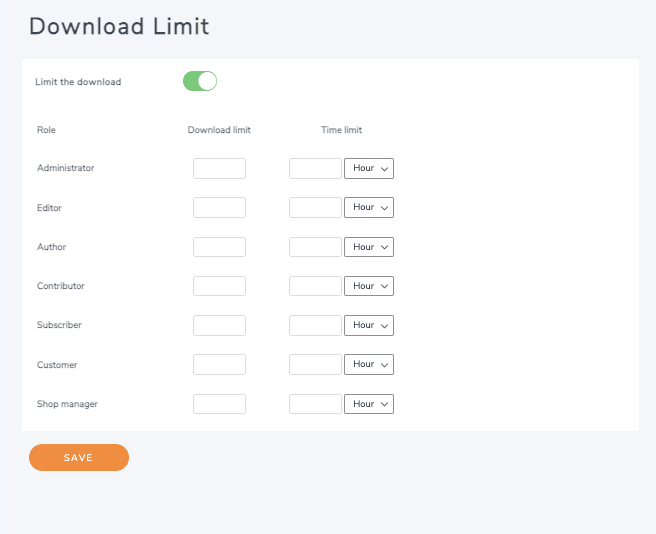Expand Subscriber time unit dropdown

tap(369, 325)
